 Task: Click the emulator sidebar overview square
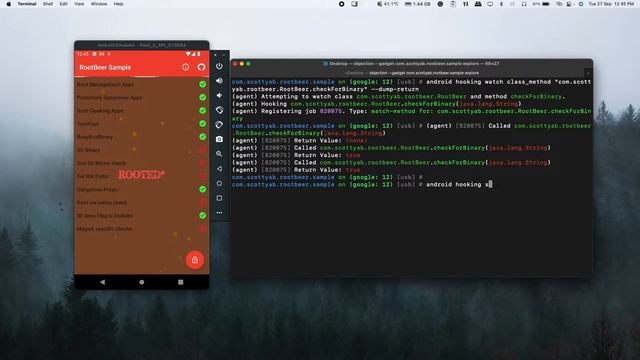219,198
